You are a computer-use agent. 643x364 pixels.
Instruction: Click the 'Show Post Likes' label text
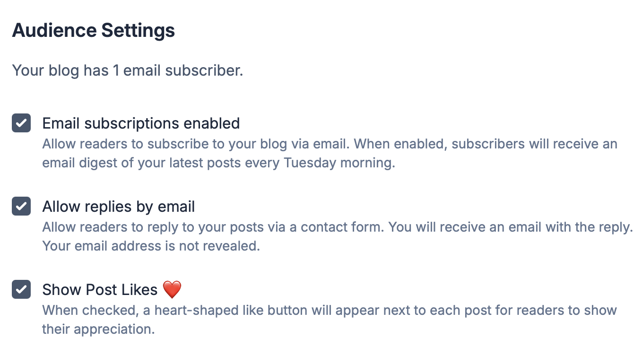click(100, 289)
